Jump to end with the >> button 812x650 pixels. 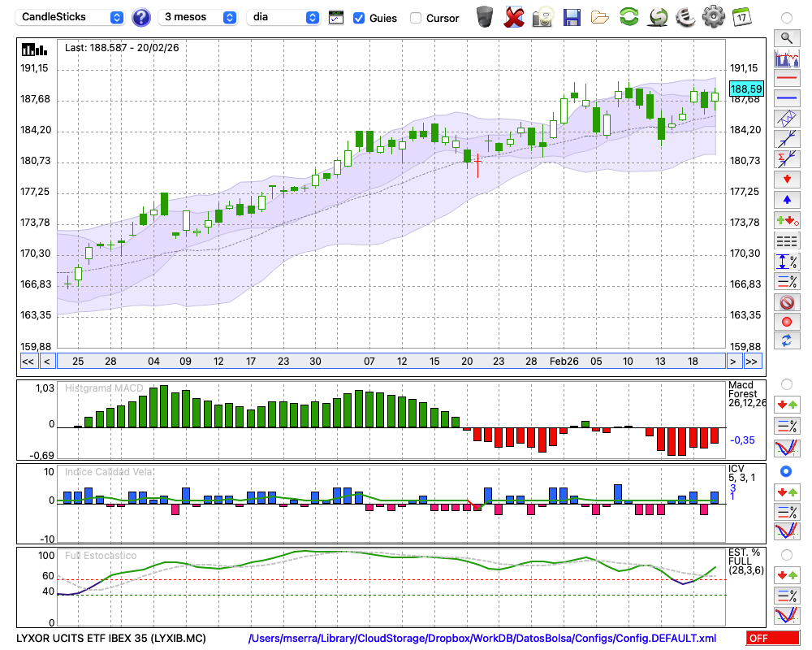(x=752, y=362)
